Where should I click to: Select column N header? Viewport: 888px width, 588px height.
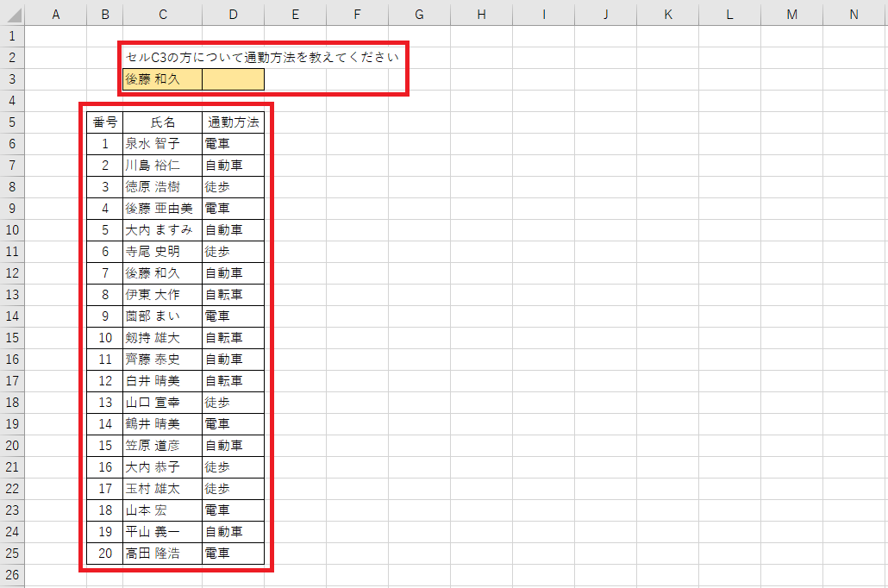pos(854,14)
